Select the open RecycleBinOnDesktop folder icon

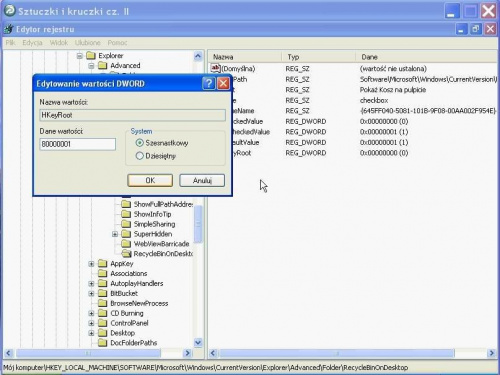point(126,254)
